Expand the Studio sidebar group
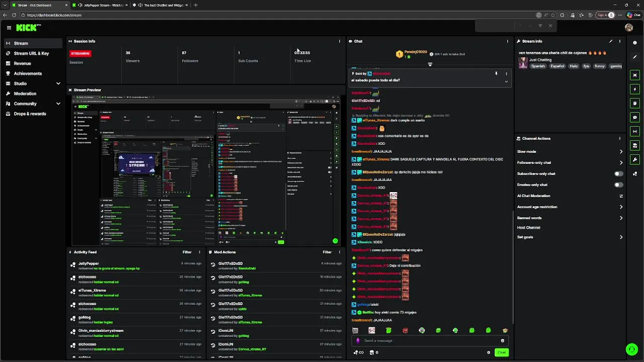644x362 pixels. tap(33, 83)
